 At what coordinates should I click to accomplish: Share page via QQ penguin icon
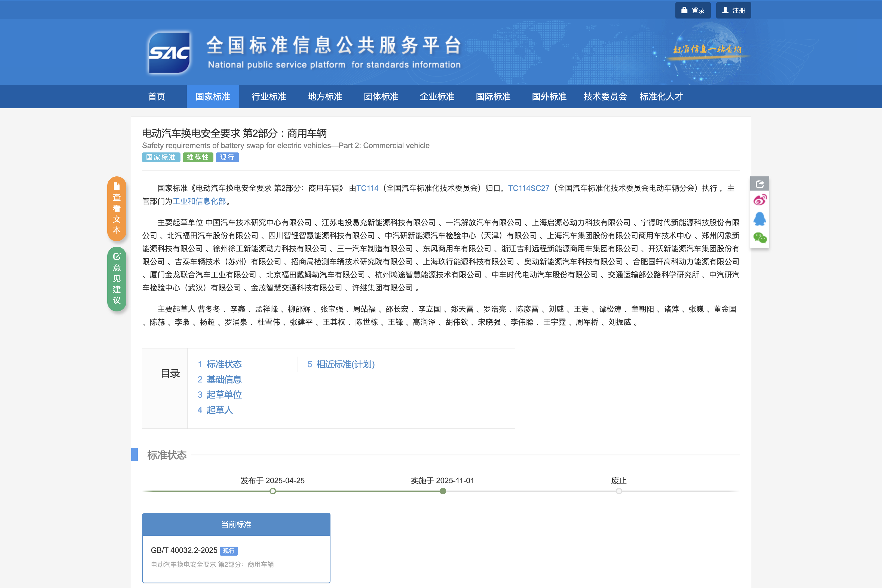760,219
